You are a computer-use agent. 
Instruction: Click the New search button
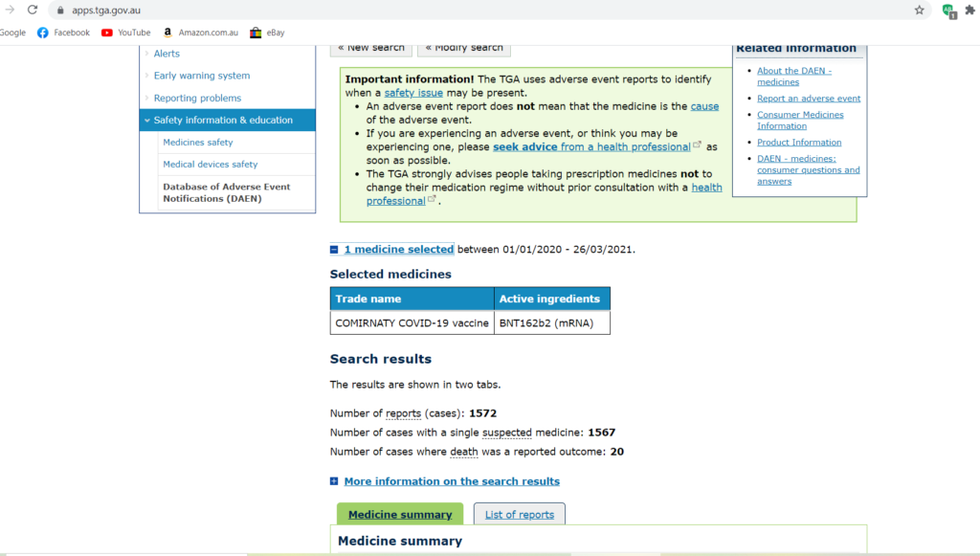(371, 49)
